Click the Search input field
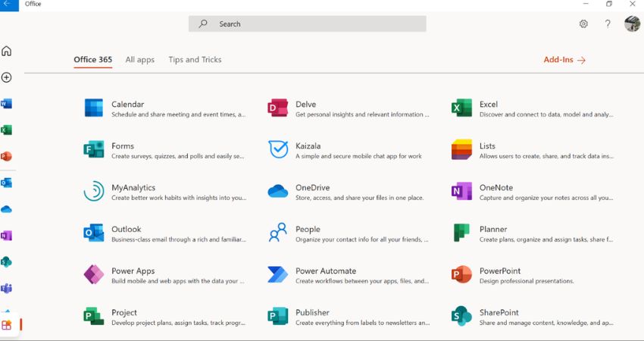644x341 pixels. click(x=307, y=24)
